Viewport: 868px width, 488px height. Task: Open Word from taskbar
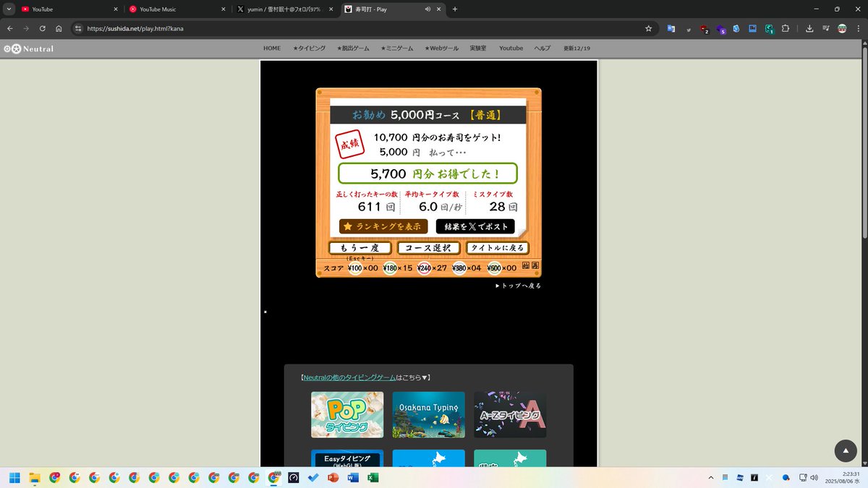(x=353, y=477)
